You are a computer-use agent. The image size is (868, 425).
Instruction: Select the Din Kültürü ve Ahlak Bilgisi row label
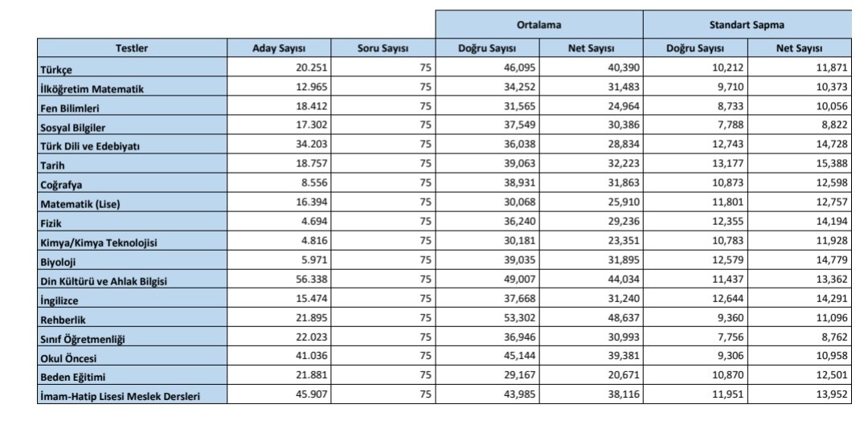pyautogui.click(x=104, y=281)
